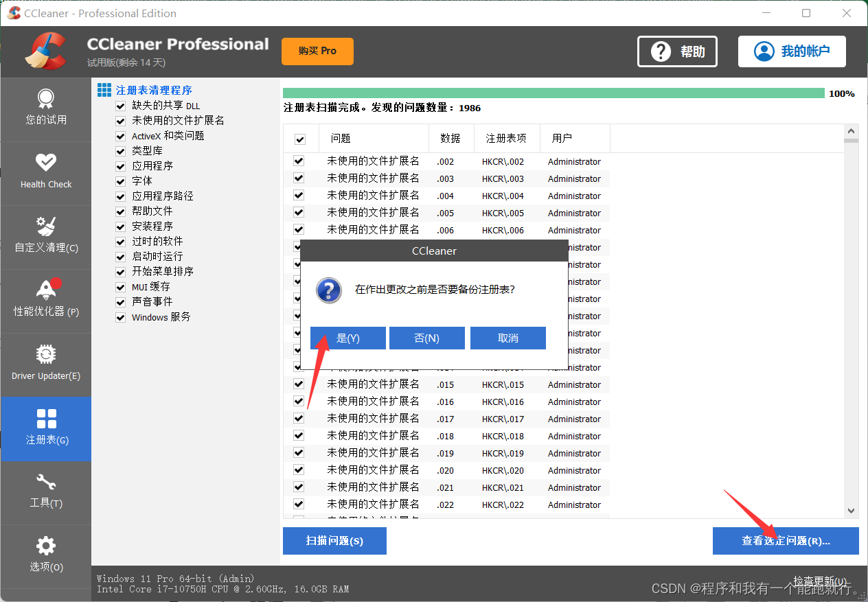Uncheck the HKCR\.002 result row
Screen dimensions: 868x602
tap(298, 161)
